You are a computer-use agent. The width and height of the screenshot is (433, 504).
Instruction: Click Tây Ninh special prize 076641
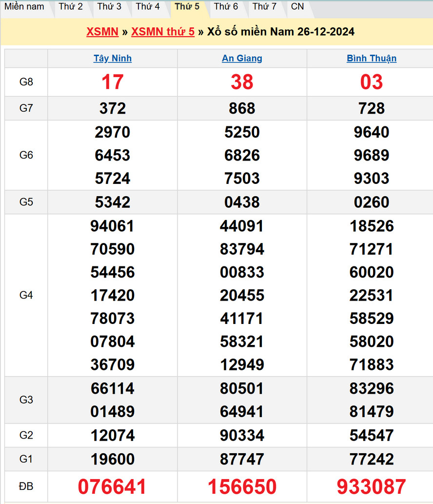point(113,487)
